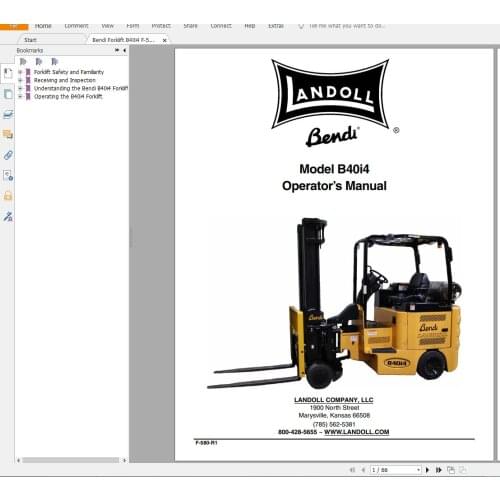Screen dimensions: 500x500
Task: Expand Operating the B40i4 Forklift bookmark
Action: click(20, 96)
